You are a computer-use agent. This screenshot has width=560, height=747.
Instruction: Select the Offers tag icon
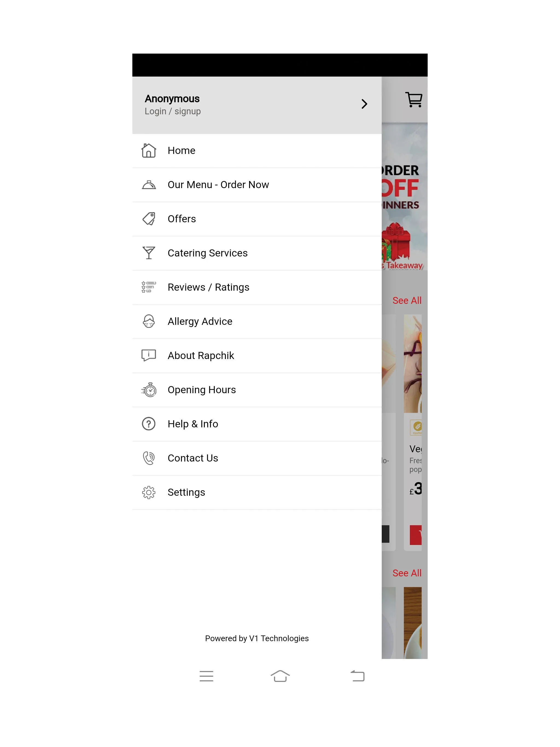pos(149,218)
